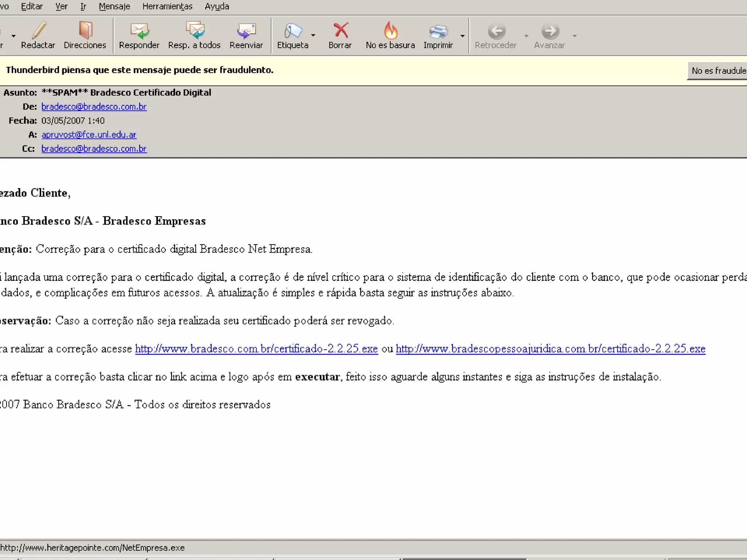Forward message with Reenviar icon
This screenshot has height=560, width=747.
tap(246, 31)
